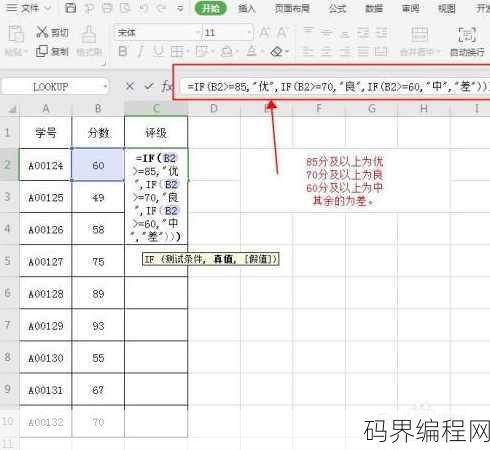Click the eraser clear formatting icon
This screenshot has height=450, width=490.
coord(277,52)
